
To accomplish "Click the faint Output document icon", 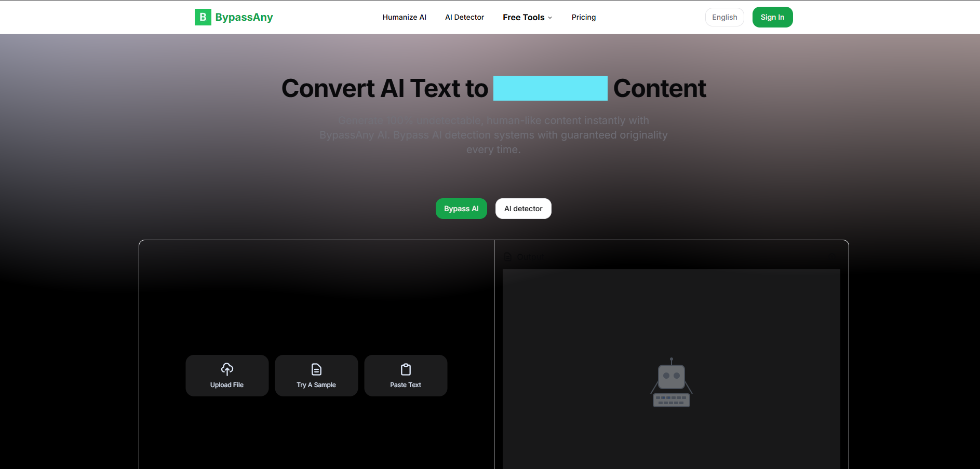I will point(508,257).
